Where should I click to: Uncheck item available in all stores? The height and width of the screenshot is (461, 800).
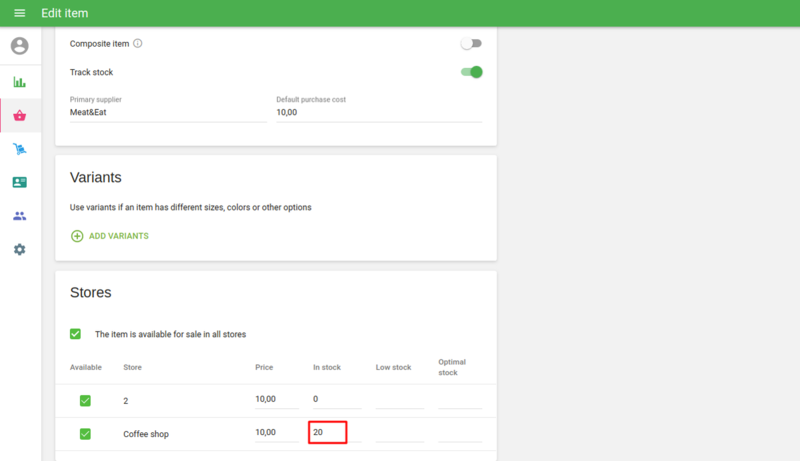(x=75, y=334)
